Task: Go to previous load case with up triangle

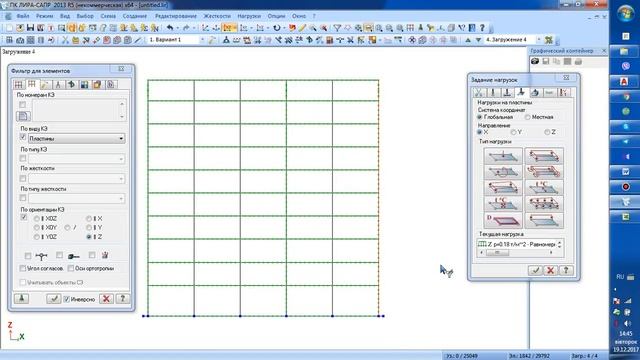Action: [468, 40]
